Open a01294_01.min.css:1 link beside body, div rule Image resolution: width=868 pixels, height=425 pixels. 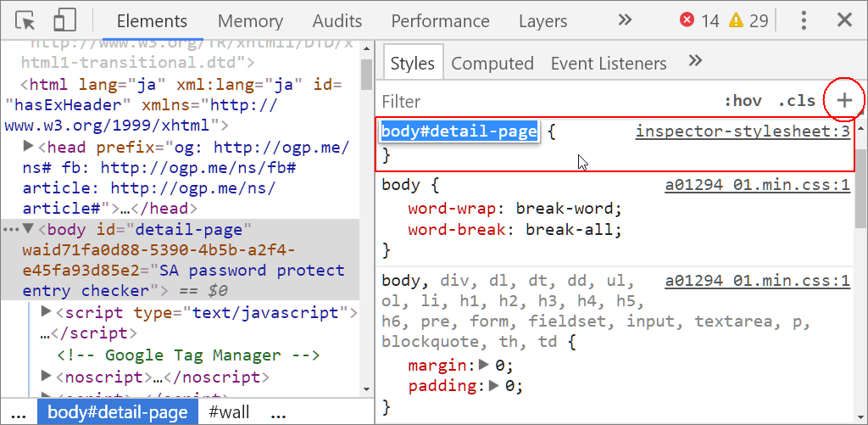tap(757, 282)
